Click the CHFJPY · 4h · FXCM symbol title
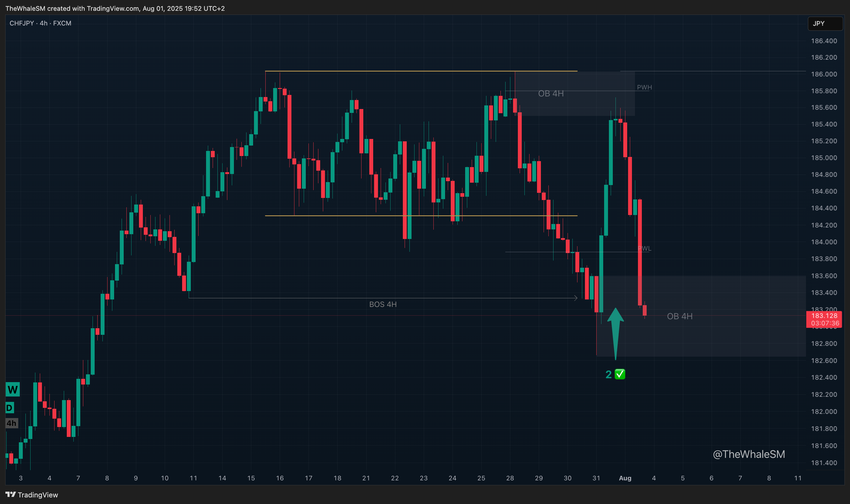The image size is (850, 504). [40, 23]
